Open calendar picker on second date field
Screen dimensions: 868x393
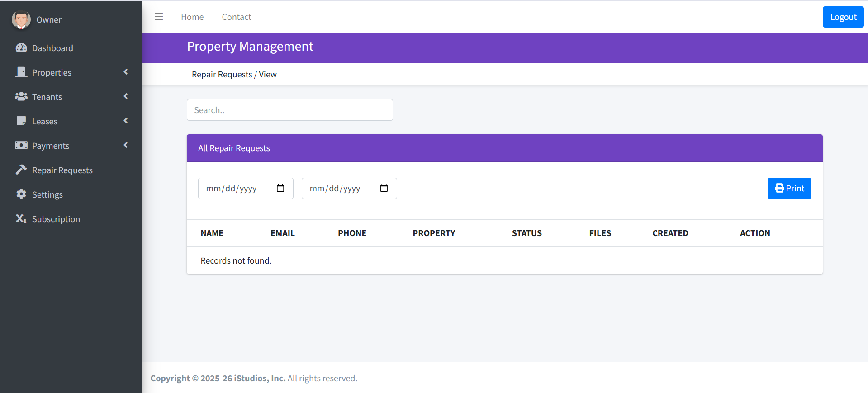(x=384, y=188)
